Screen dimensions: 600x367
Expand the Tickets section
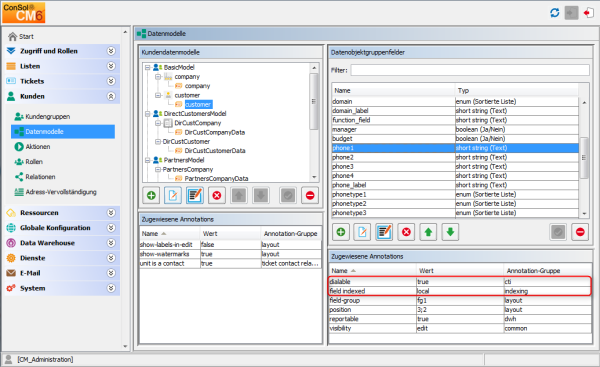(x=111, y=81)
